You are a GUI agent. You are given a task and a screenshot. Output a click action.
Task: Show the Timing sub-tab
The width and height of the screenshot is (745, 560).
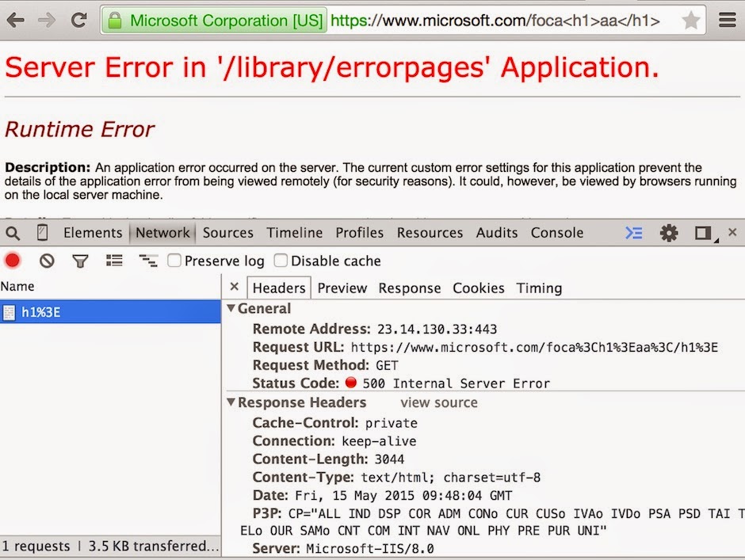[539, 288]
